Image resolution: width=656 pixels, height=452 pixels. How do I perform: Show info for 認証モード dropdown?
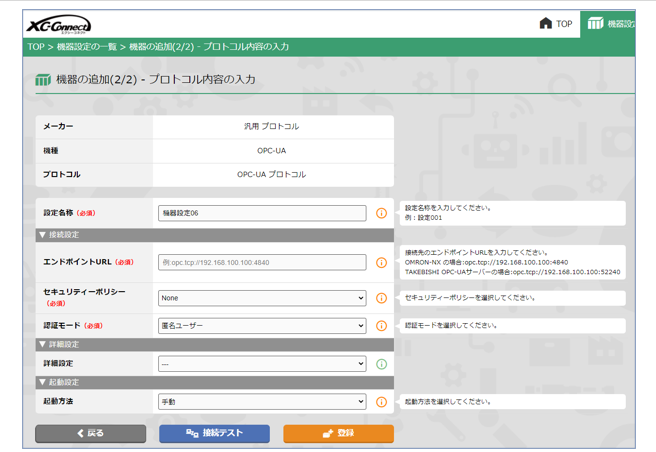click(x=381, y=326)
